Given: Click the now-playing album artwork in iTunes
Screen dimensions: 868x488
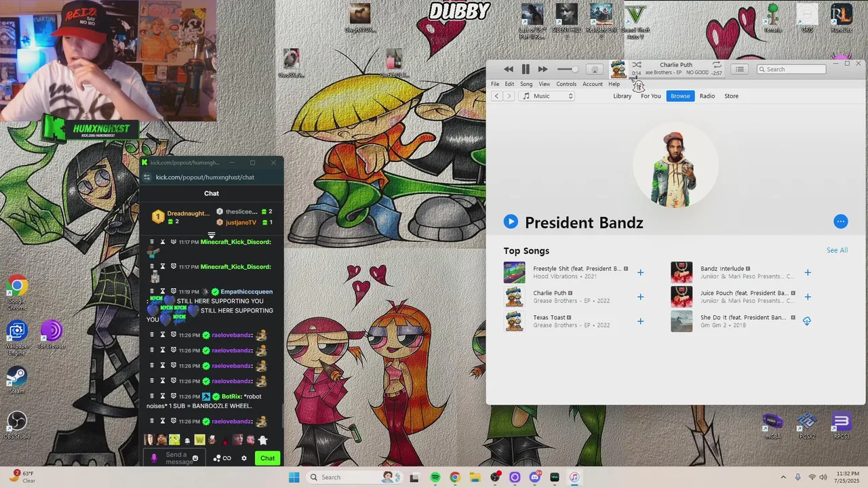Looking at the screenshot, I should tap(618, 69).
